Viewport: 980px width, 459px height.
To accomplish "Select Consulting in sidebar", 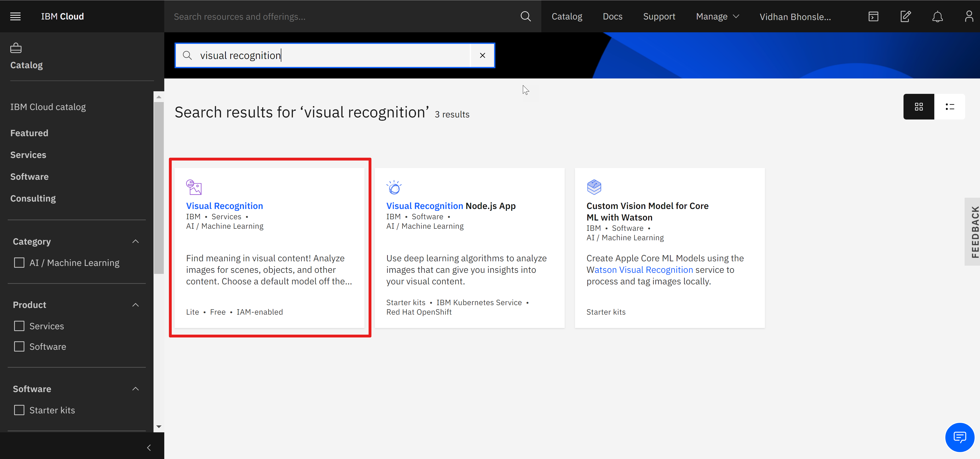I will coord(33,198).
